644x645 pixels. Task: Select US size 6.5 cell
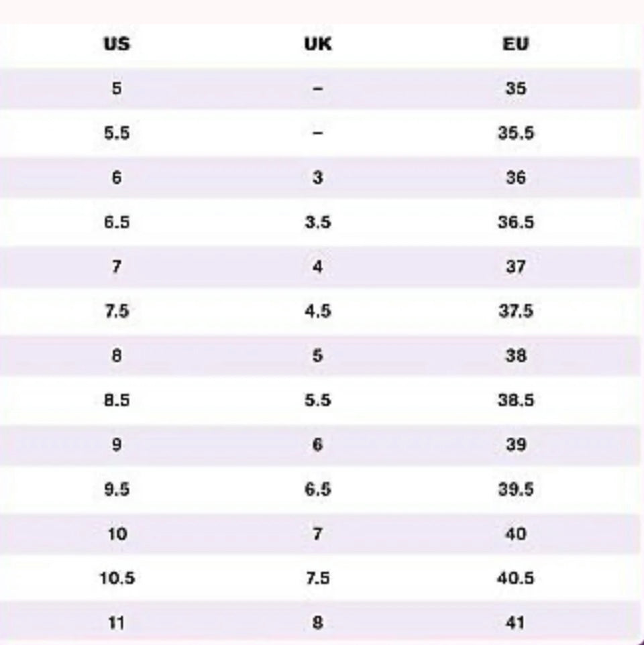click(x=117, y=222)
